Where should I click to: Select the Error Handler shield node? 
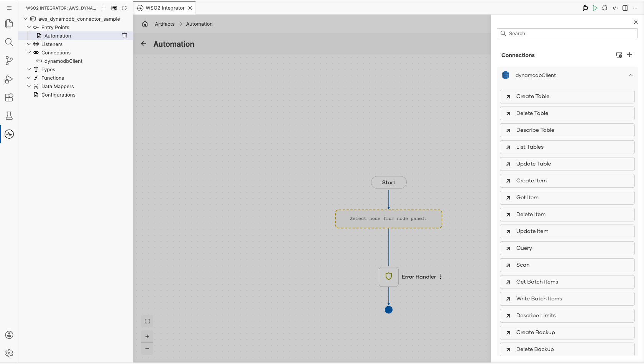[389, 277]
